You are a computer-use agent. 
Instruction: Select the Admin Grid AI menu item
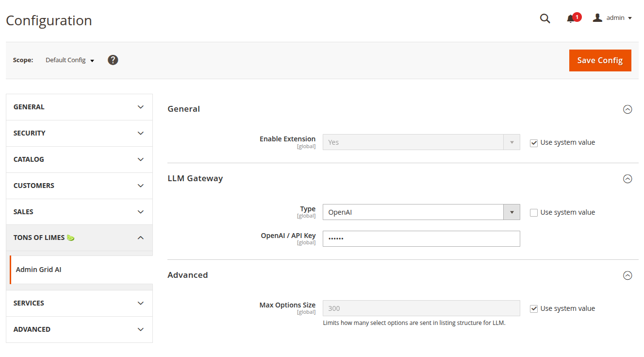click(x=81, y=270)
